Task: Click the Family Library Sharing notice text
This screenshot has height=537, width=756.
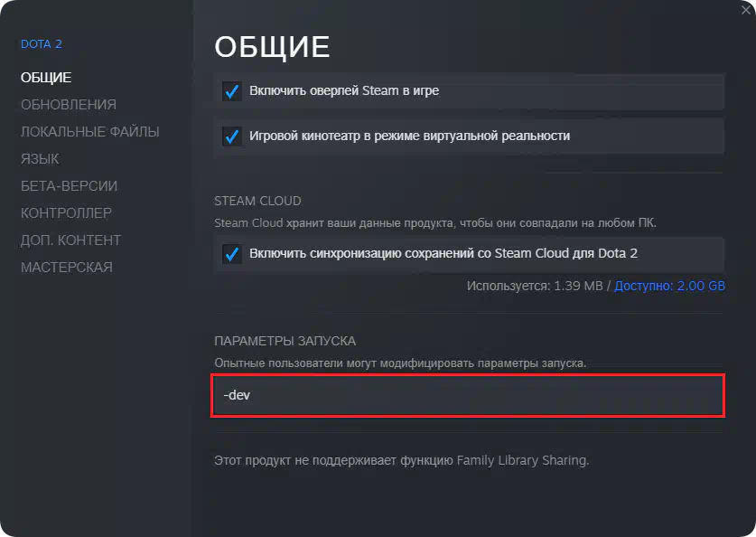Action: tap(401, 460)
